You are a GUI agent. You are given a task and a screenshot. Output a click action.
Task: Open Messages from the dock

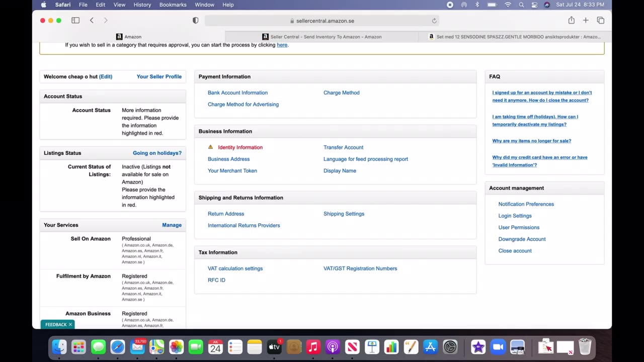[98, 347]
